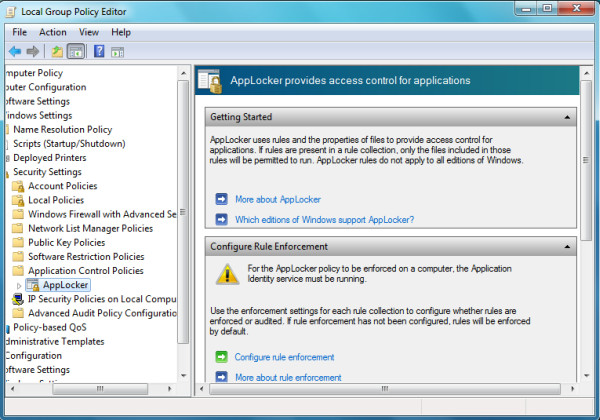Viewport: 600px width, 420px height.
Task: Click the AppLocker node icon in tree
Action: tap(33, 285)
